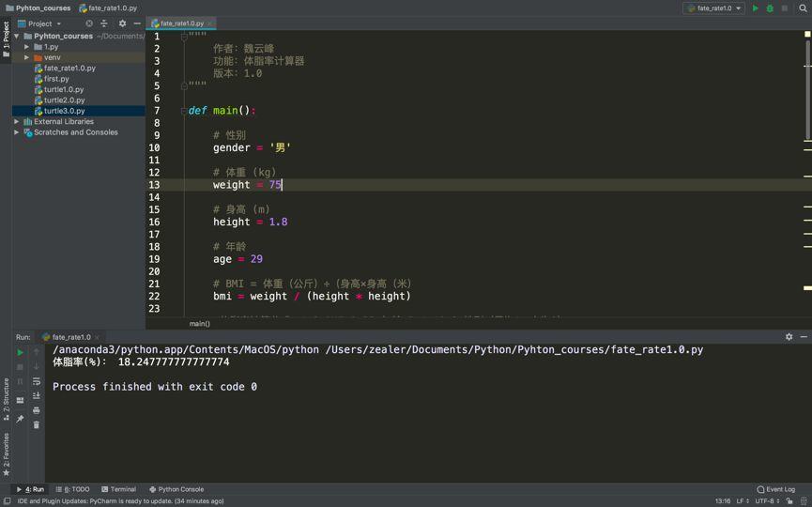The width and height of the screenshot is (812, 507).
Task: Click fate_rate1.0.py breadcrumb in navigation bar
Action: (x=108, y=8)
